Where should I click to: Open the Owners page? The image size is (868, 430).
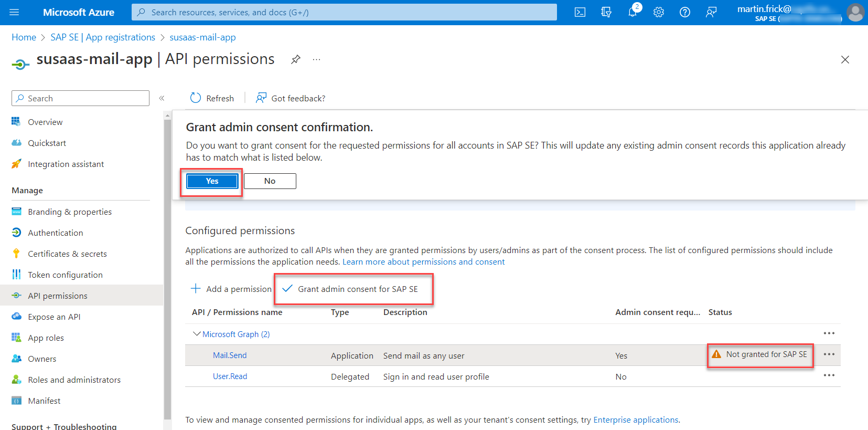pyautogui.click(x=42, y=359)
